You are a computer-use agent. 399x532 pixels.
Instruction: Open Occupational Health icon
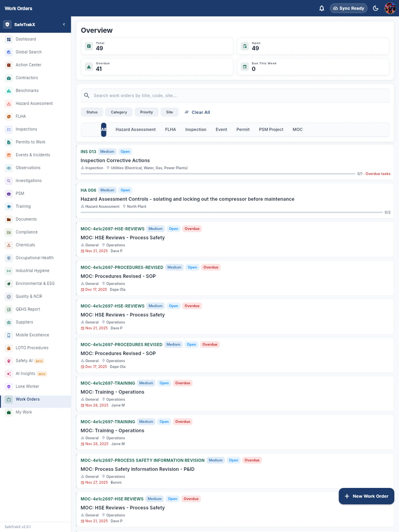pyautogui.click(x=9, y=258)
